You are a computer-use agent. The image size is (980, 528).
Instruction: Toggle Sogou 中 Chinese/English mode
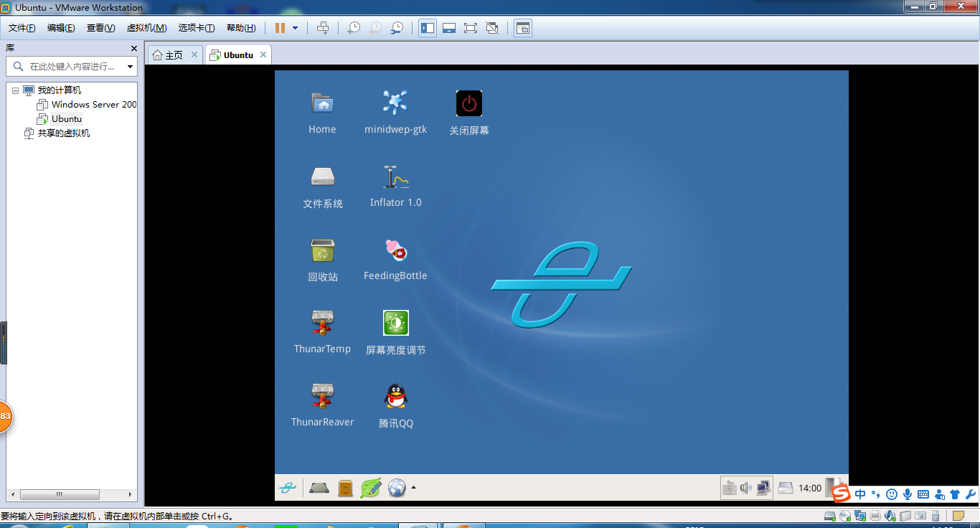coord(860,494)
